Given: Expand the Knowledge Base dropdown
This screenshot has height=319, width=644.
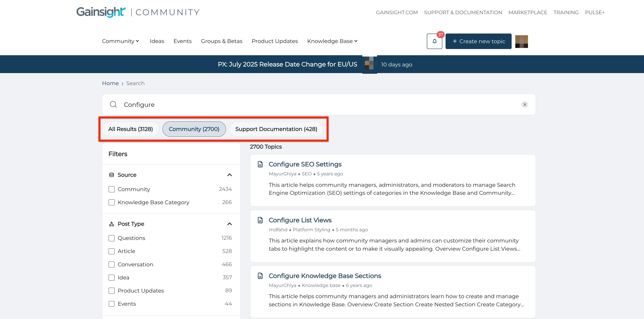Looking at the screenshot, I should [332, 41].
